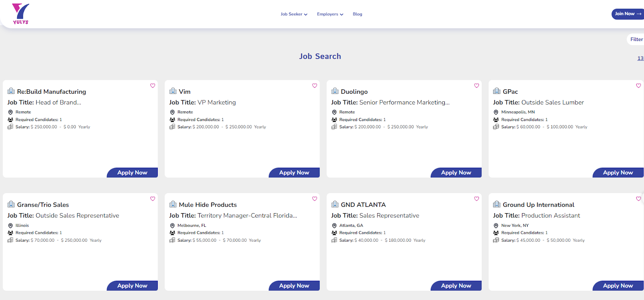
Task: Click the Duolingo company name
Action: (x=354, y=92)
